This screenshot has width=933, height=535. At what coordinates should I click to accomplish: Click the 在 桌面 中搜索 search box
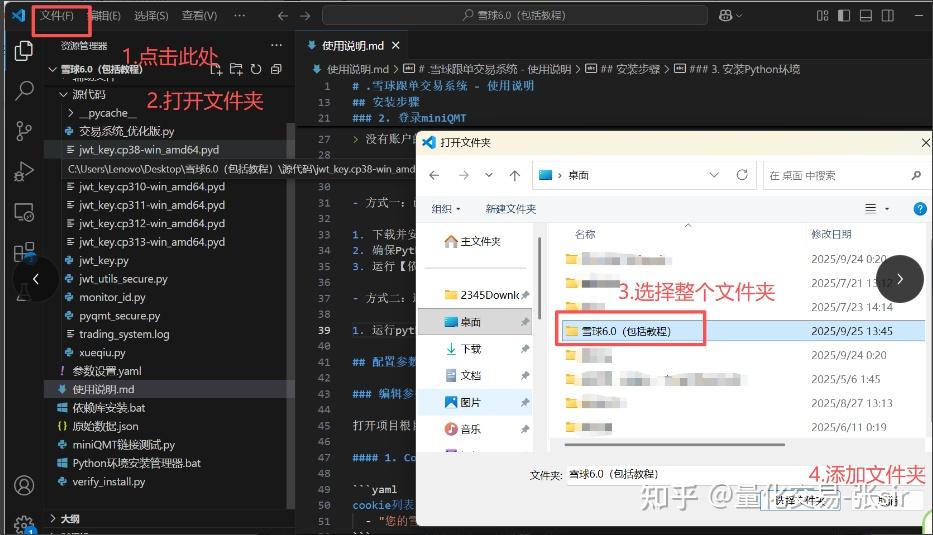[x=844, y=176]
